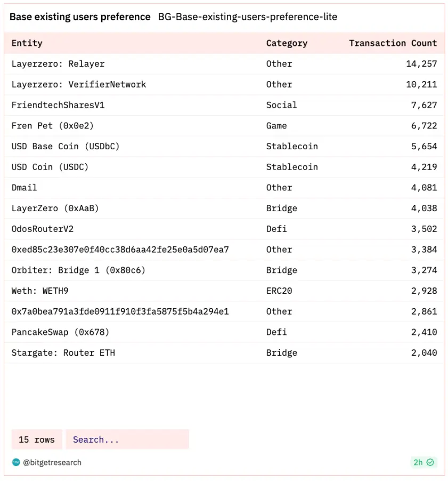This screenshot has height=481, width=448.
Task: Click the 15 rows count label
Action: click(37, 439)
